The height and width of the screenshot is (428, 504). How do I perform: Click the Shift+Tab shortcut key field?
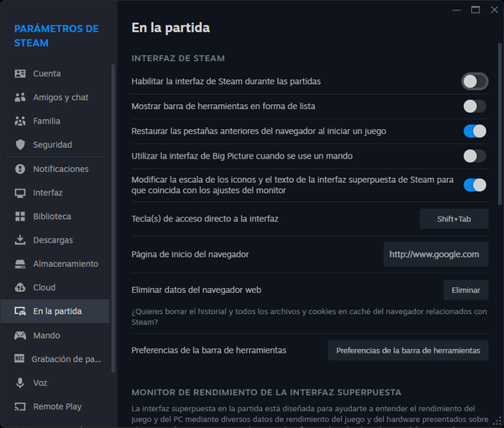coord(454,219)
